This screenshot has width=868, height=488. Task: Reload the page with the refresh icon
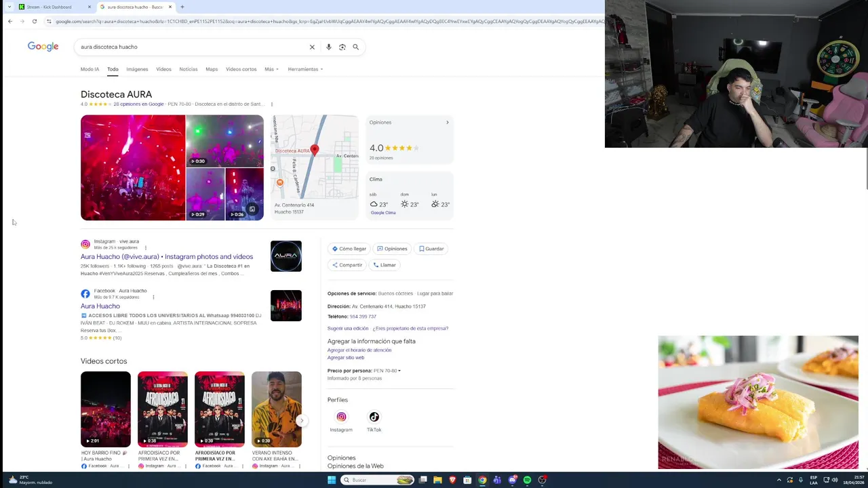pyautogui.click(x=35, y=21)
